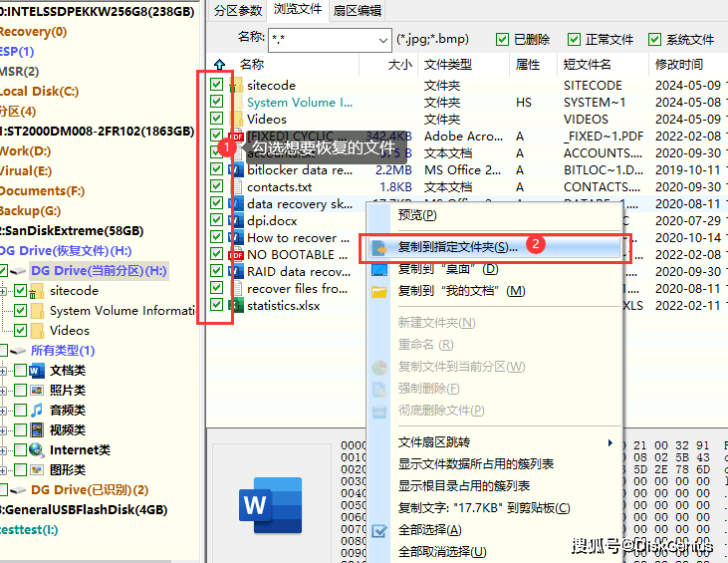Screen dimensions: 728x563
Task: Choose 复制到指定文件夹(S)... from context menu
Action: pos(457,247)
